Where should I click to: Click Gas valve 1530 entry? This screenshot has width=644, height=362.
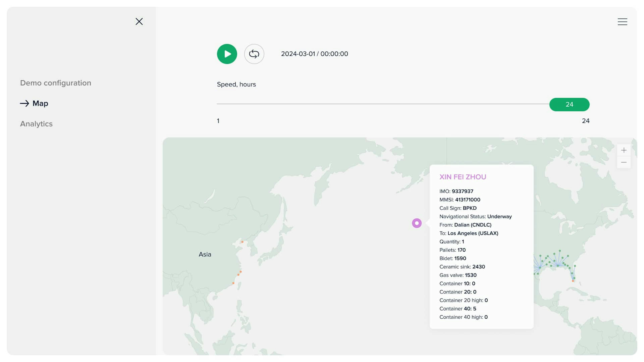[458, 275]
